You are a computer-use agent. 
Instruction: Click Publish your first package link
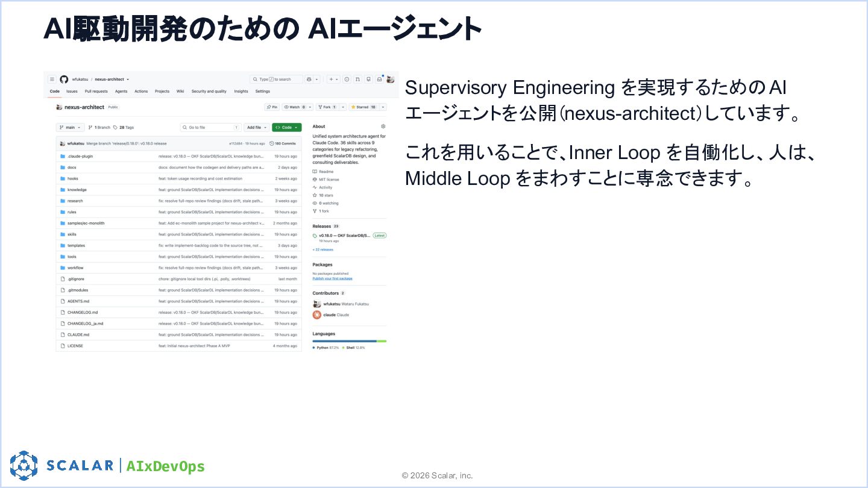(332, 278)
